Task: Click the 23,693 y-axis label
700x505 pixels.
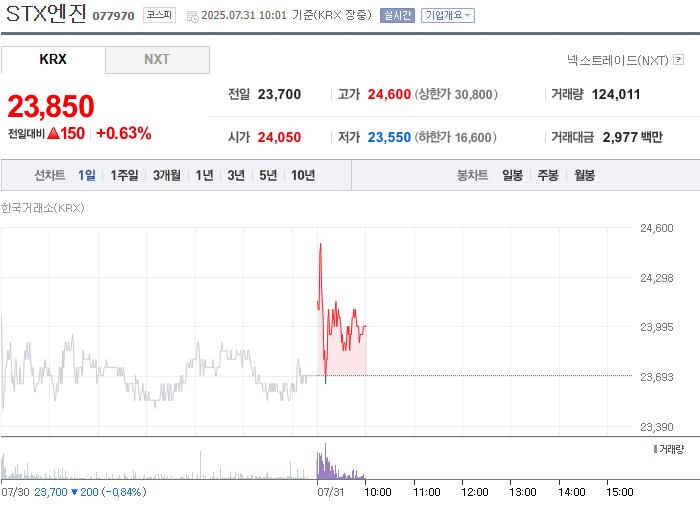Action: click(657, 377)
